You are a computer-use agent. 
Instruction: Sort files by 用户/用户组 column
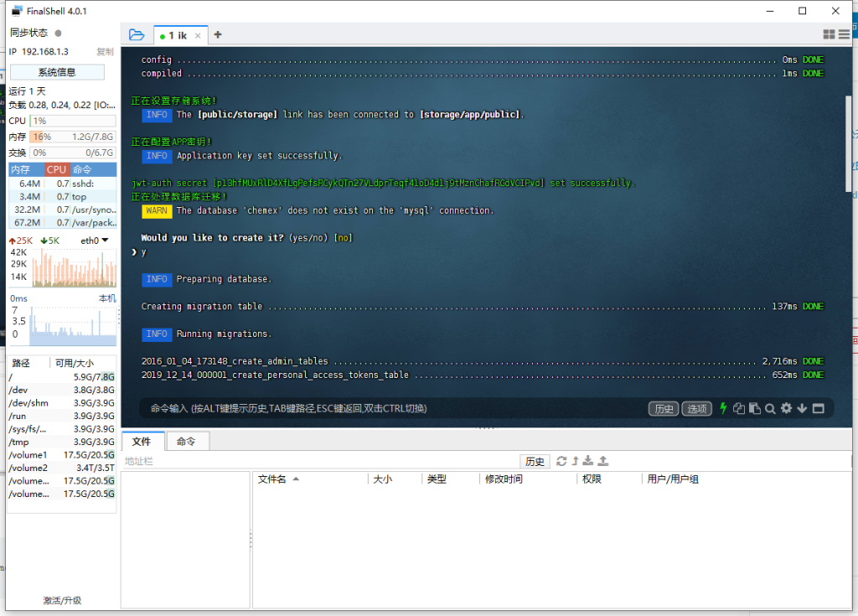[x=747, y=479]
